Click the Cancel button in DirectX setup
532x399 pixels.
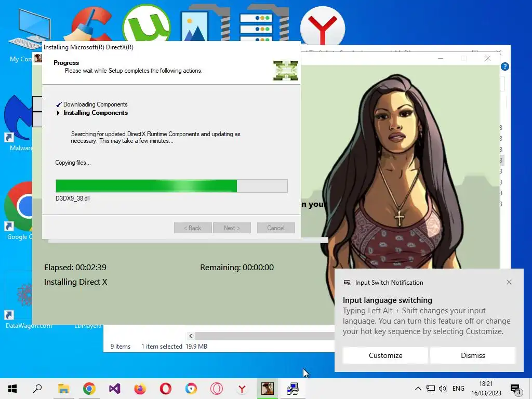pyautogui.click(x=276, y=228)
